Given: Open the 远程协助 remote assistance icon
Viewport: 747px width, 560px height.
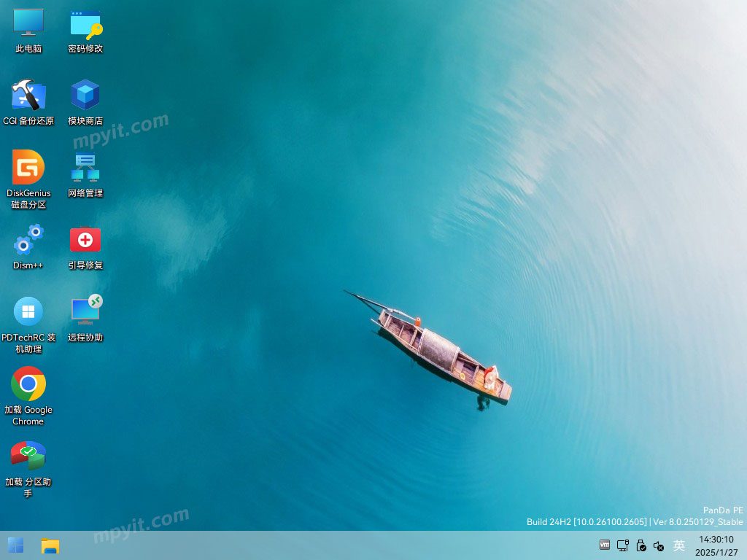Looking at the screenshot, I should click(85, 319).
